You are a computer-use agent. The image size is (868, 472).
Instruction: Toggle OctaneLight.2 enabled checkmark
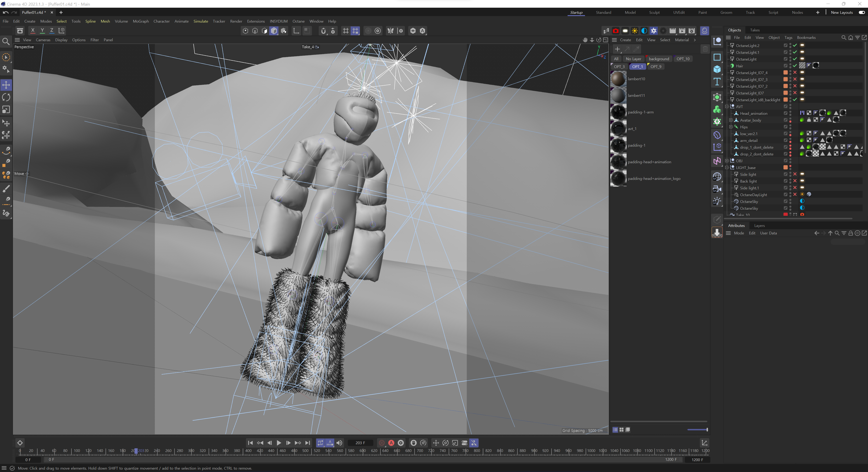click(795, 45)
